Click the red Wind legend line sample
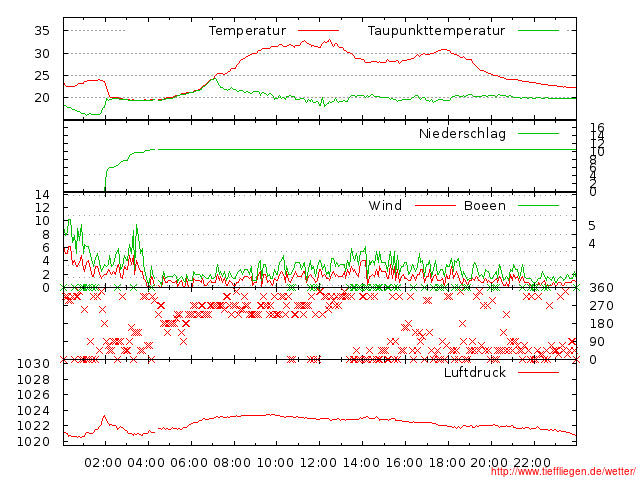640x480 pixels. coord(435,205)
